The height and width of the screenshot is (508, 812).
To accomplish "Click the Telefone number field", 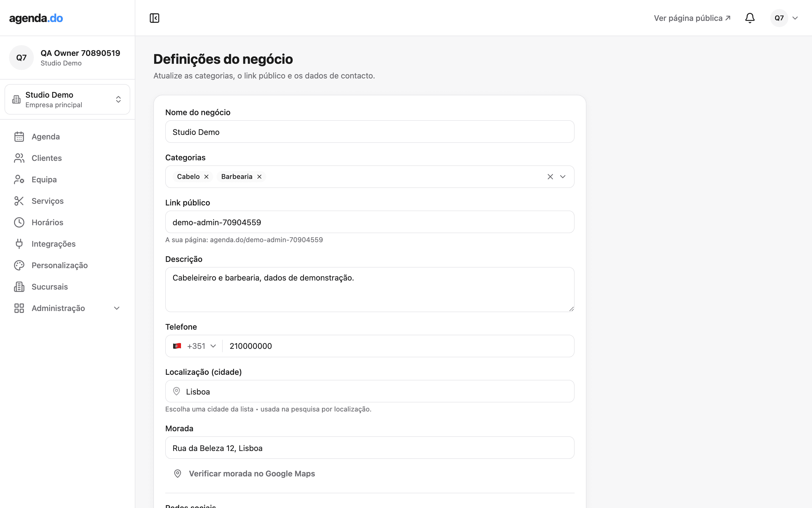I will pos(398,346).
